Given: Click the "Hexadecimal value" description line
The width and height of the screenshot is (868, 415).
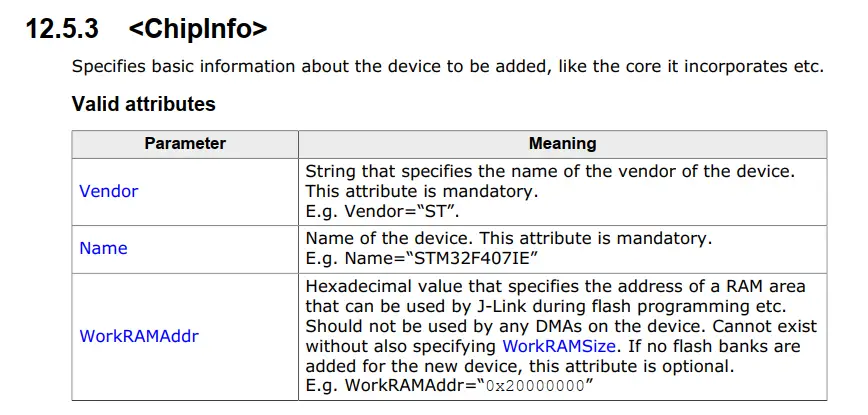Looking at the screenshot, I should [x=555, y=287].
